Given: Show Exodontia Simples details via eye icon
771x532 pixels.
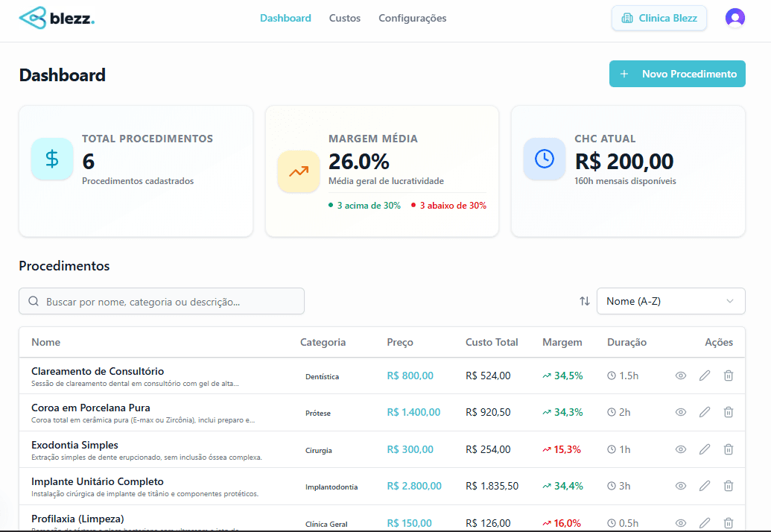Looking at the screenshot, I should 680,449.
